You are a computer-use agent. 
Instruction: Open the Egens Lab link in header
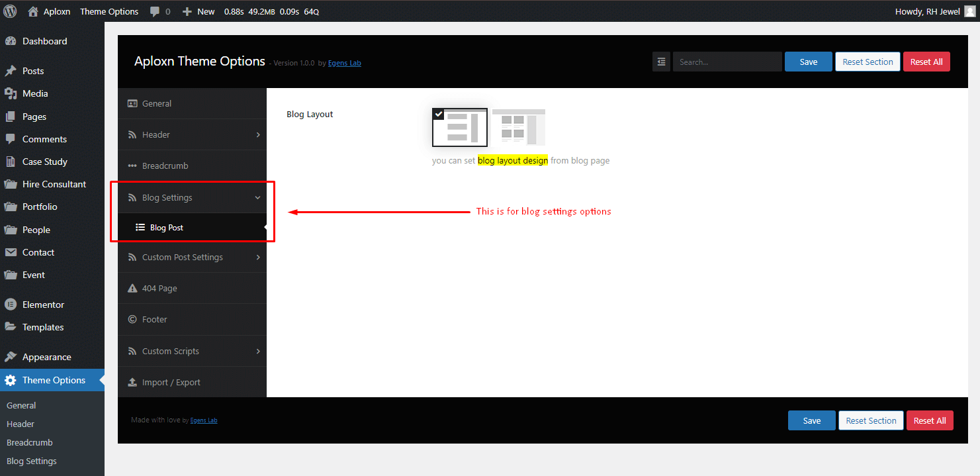coord(345,63)
